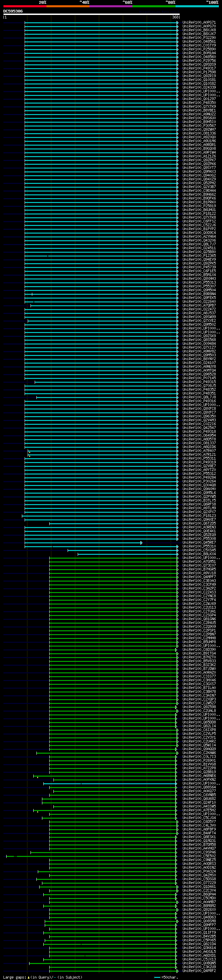Screen dimensions: 222x980
Task: Click the purple ~60% legend color band
Action: (x=111, y=6)
